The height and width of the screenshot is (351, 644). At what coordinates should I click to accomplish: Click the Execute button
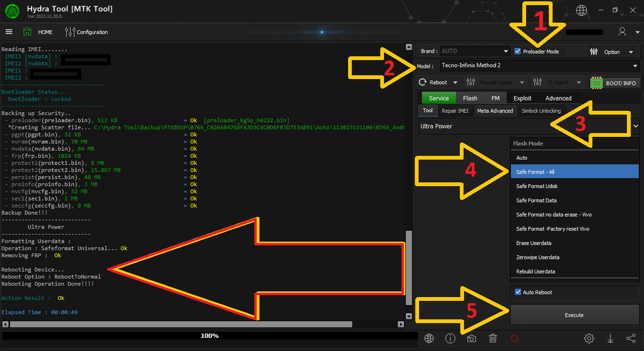(575, 315)
